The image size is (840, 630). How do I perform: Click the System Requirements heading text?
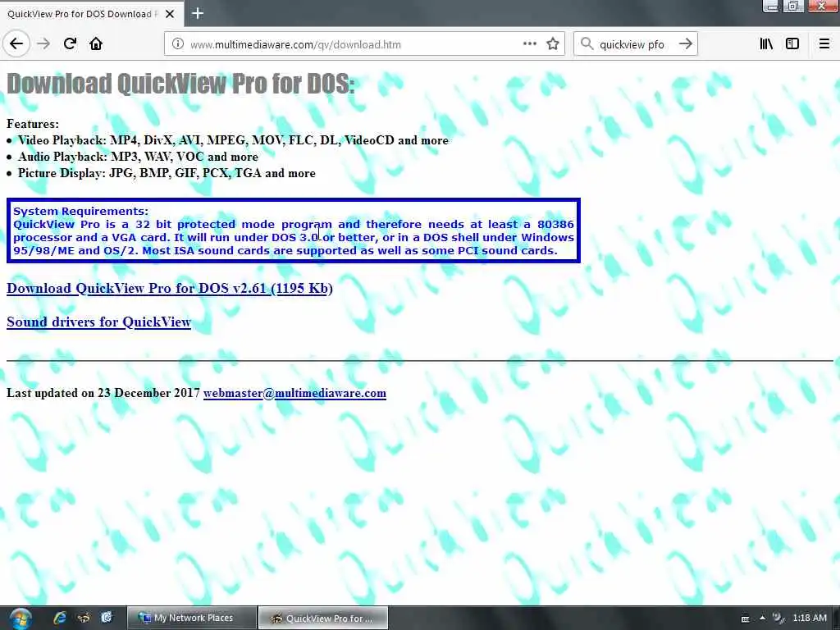(x=81, y=211)
